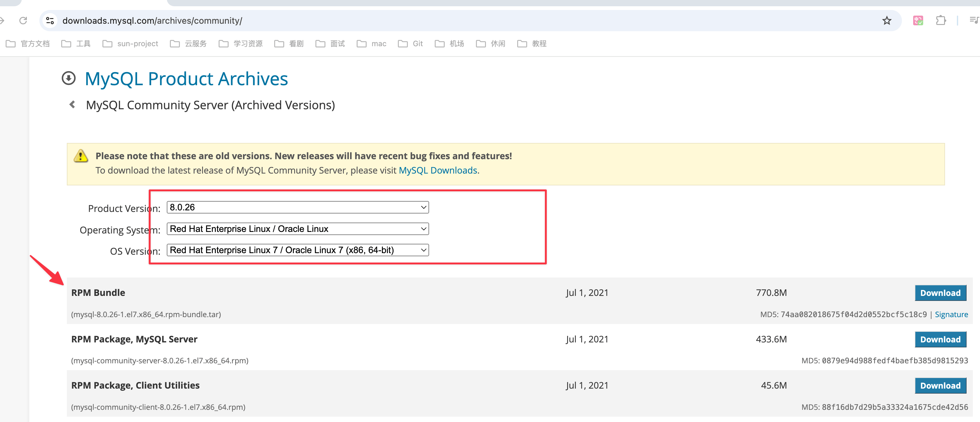Open site information icon in address bar
Screen dimensions: 980x422
(x=50, y=21)
